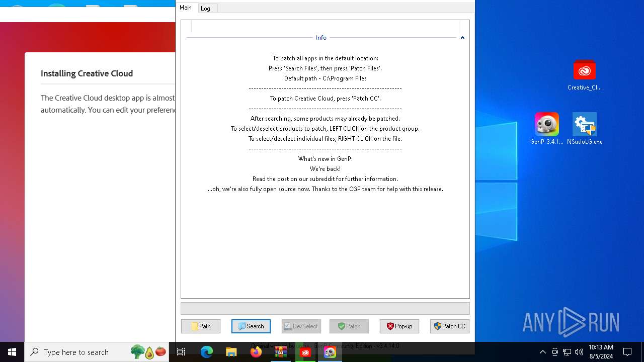Screen dimensions: 644x362
Task: Click the 'We're back!' info line
Action: 325,169
